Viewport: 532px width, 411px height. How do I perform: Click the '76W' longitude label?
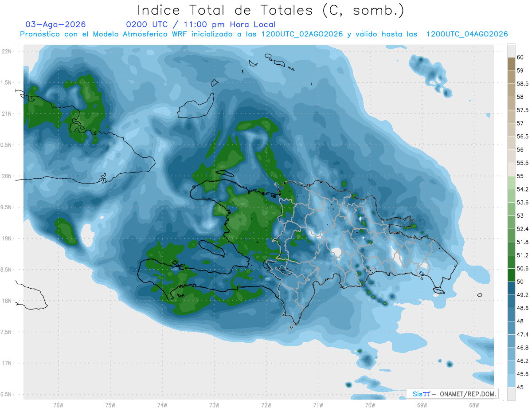[x=58, y=405]
